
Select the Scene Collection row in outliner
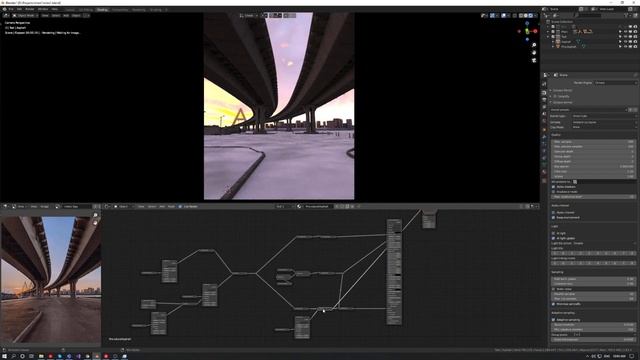562,22
